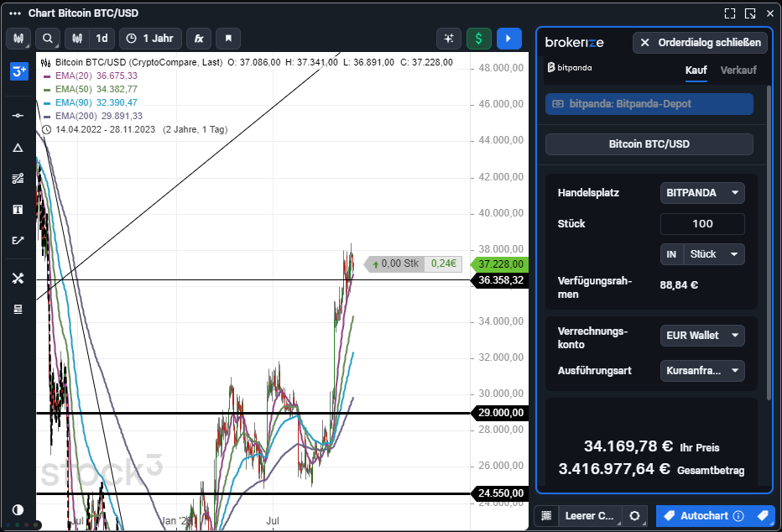Screen dimensions: 782x532
Task: Click the 24.550,00 horizontal line price label
Action: point(500,493)
